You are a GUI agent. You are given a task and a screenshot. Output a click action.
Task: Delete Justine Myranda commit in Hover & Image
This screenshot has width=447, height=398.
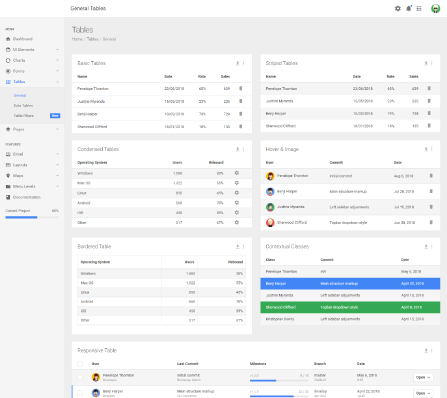pyautogui.click(x=431, y=207)
